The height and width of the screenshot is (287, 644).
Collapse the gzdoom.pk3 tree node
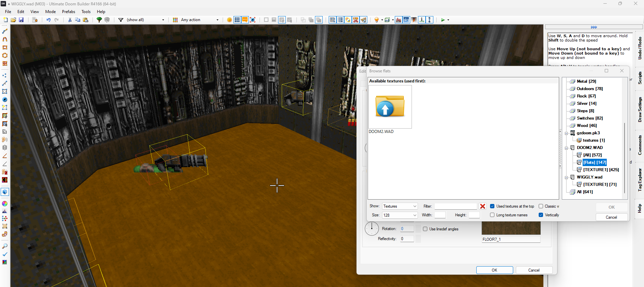coord(567,133)
